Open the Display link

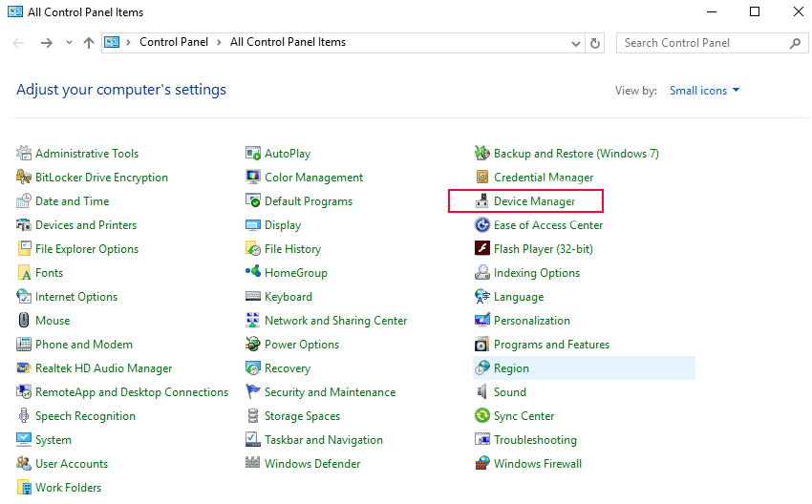(283, 225)
